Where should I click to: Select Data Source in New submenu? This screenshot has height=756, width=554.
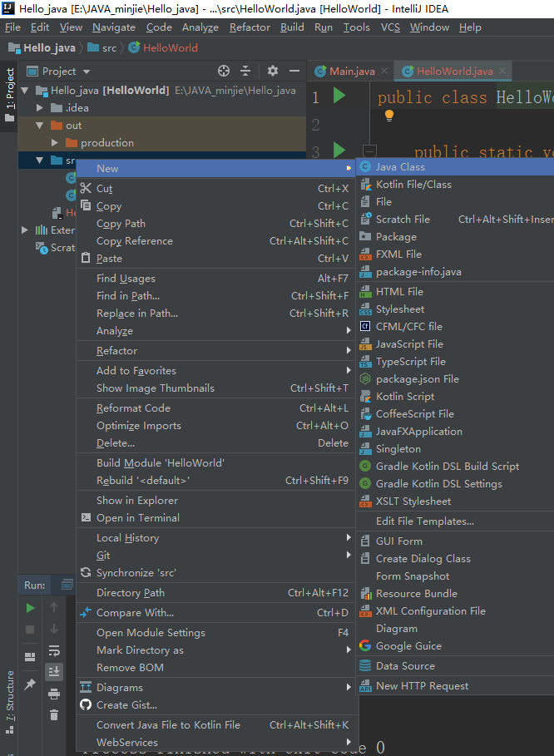(x=455, y=666)
